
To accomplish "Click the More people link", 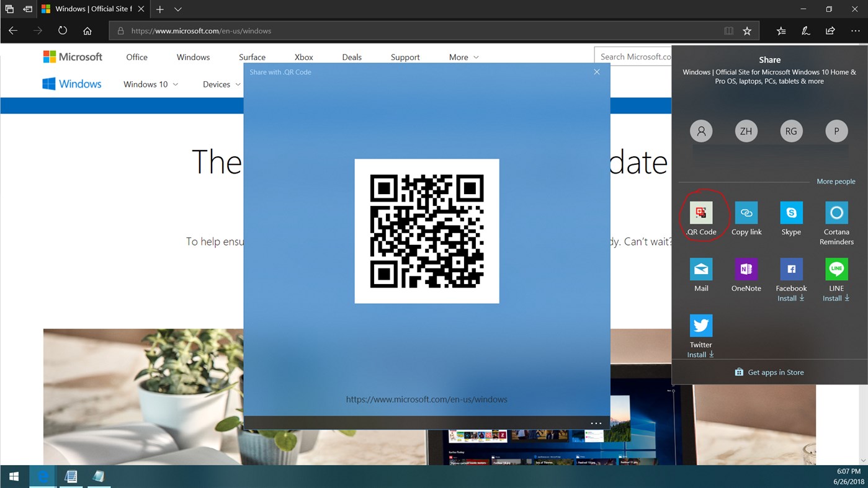I will 836,181.
